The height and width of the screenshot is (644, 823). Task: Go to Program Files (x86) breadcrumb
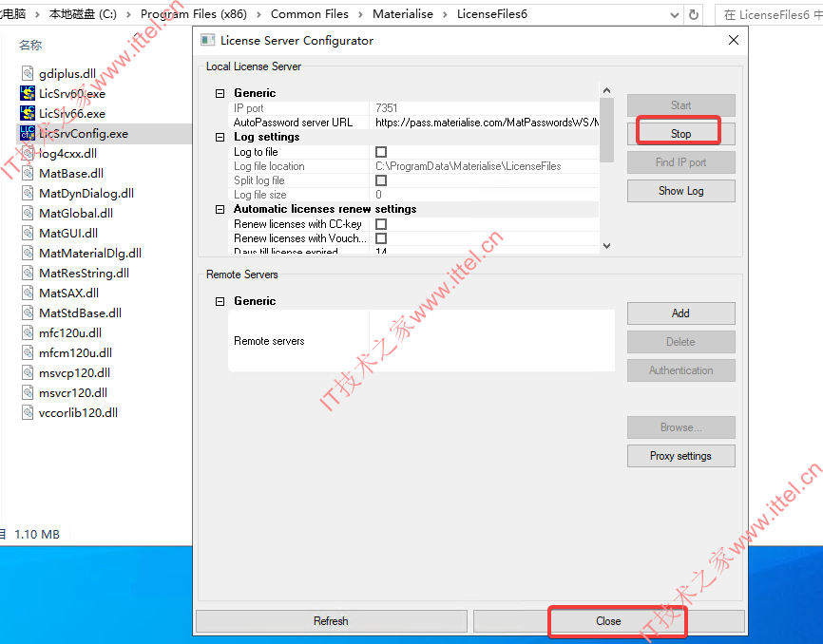(x=193, y=14)
